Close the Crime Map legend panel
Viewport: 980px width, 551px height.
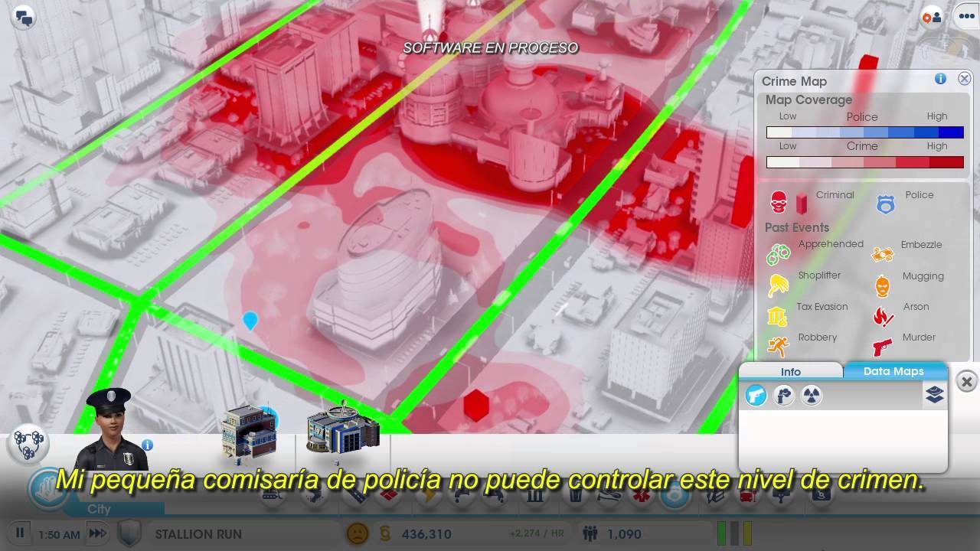click(x=964, y=79)
